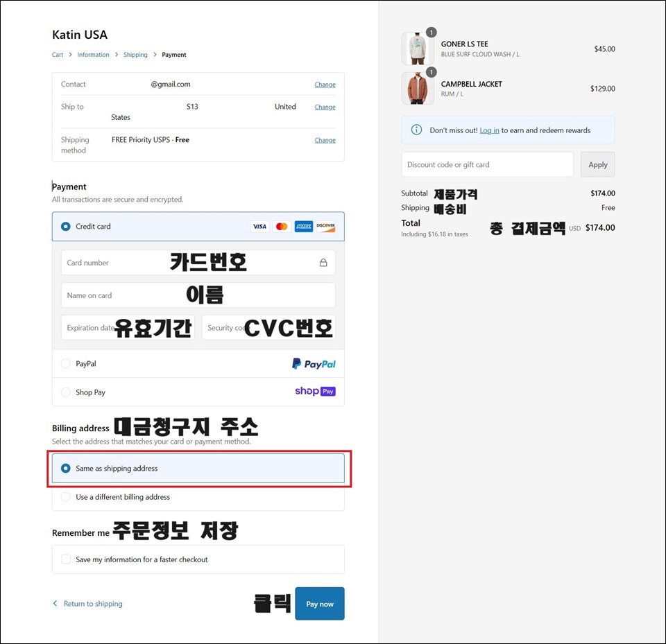Focus the Expiration date field
666x644 pixels.
(x=128, y=327)
